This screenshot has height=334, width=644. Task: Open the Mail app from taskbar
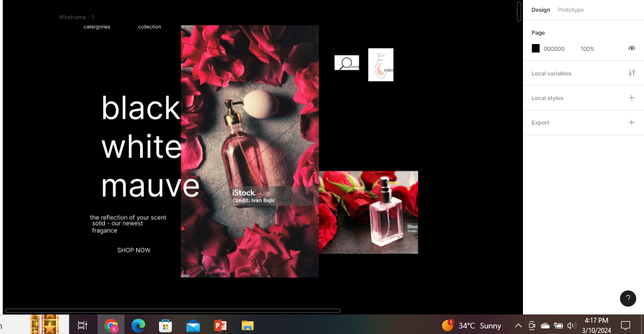pyautogui.click(x=193, y=326)
